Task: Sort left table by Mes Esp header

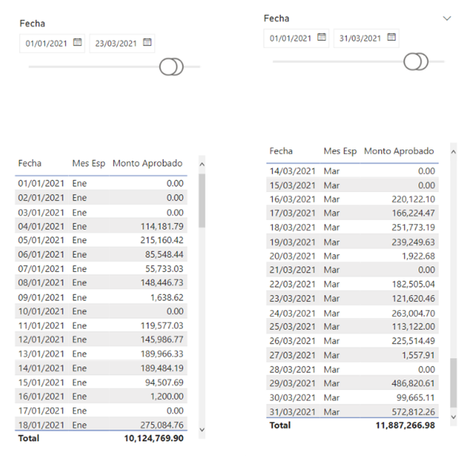Action: pos(89,163)
